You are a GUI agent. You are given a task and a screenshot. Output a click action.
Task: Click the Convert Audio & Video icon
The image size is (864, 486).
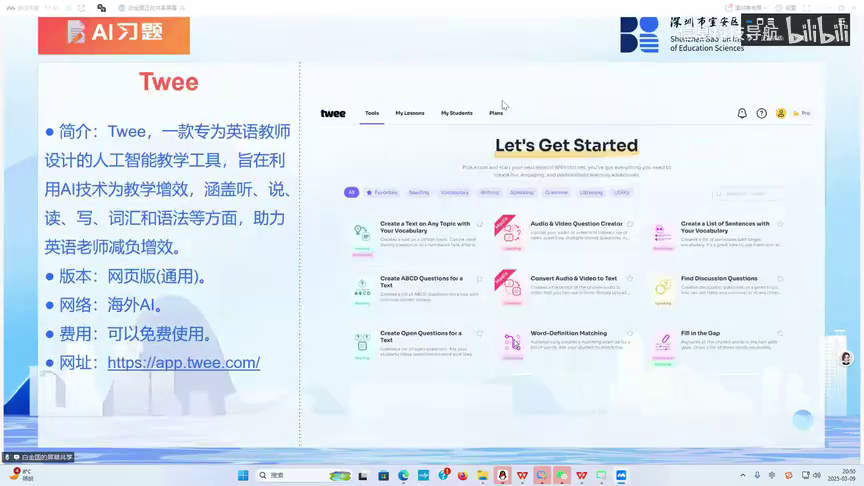tap(512, 288)
